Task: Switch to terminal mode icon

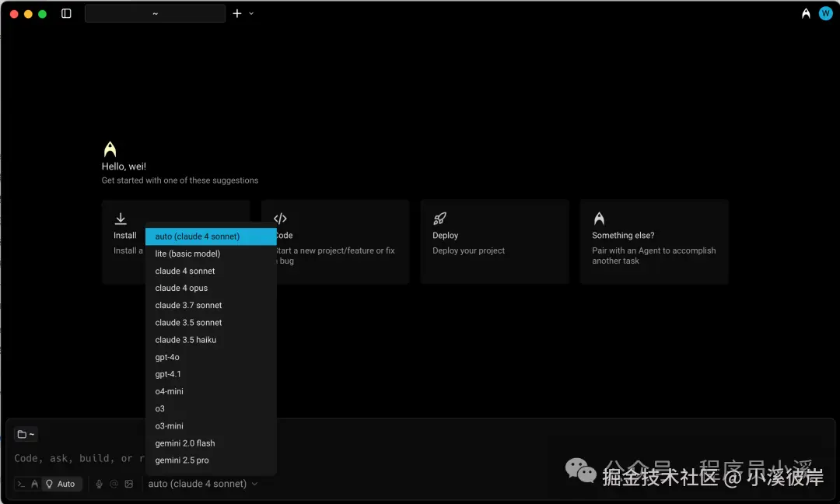Action: pos(21,484)
